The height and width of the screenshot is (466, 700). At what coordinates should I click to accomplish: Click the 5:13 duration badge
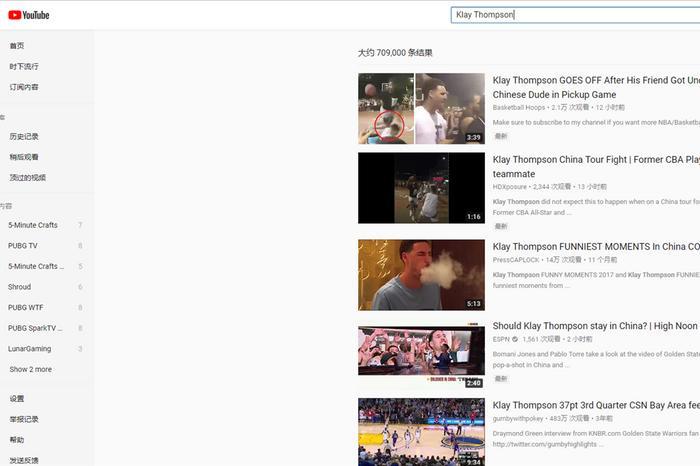pos(474,304)
